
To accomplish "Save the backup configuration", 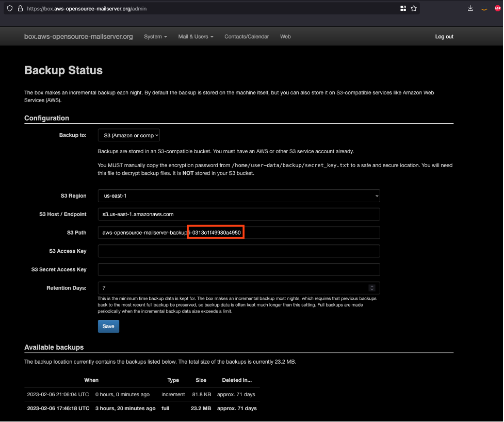I will [x=108, y=326].
